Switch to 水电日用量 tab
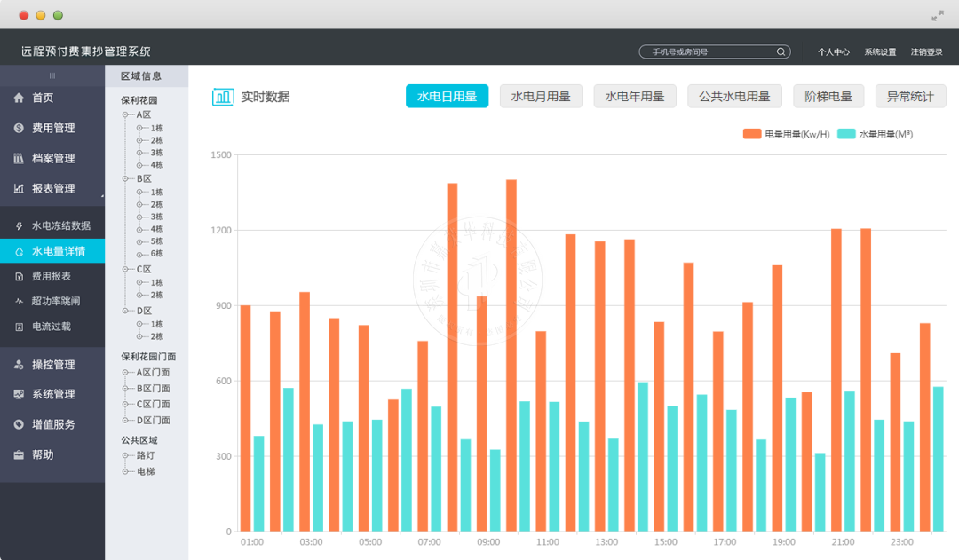This screenshot has width=959, height=560. click(x=447, y=96)
